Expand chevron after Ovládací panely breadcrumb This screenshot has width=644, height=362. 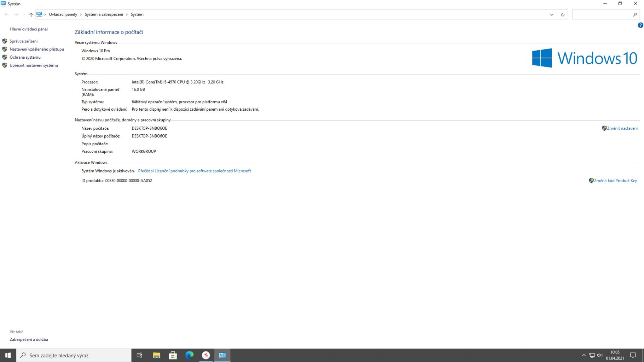tap(81, 14)
